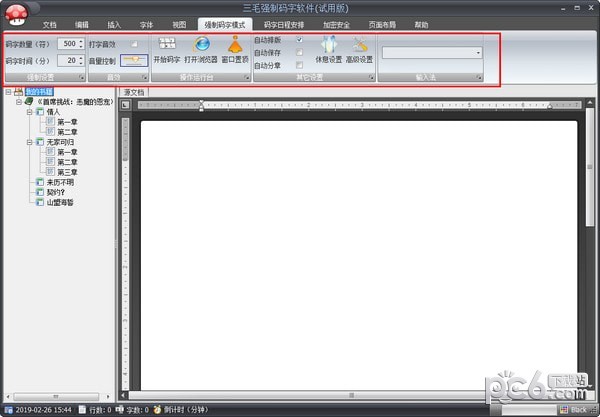Switch to the 插入 ribbon tab
Image resolution: width=600 pixels, height=417 pixels.
coord(114,25)
